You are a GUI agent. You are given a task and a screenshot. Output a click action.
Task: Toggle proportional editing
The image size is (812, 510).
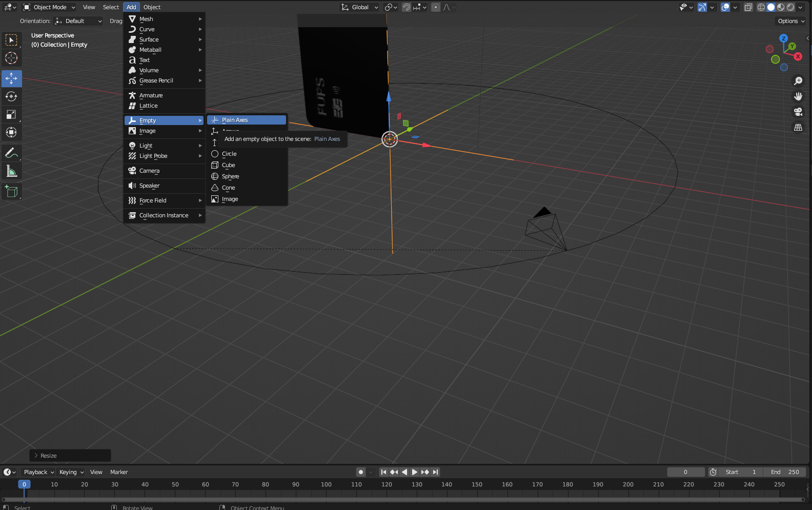tap(436, 7)
